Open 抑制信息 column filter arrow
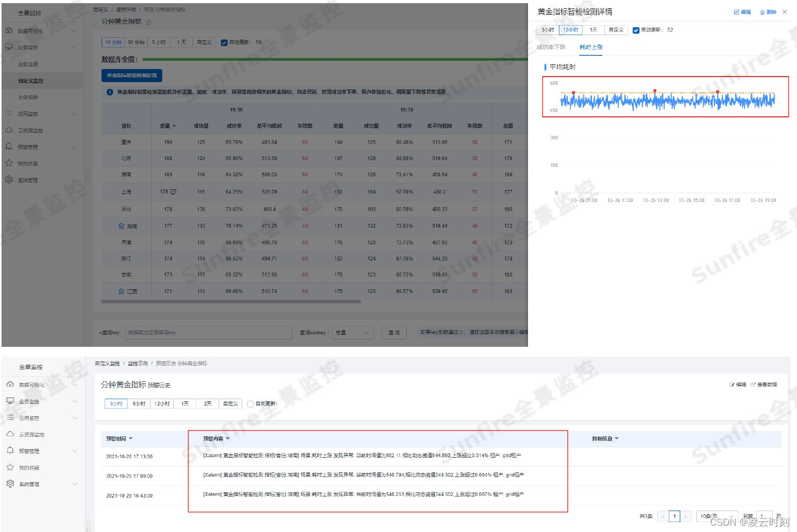The height and width of the screenshot is (532, 797). click(x=616, y=438)
